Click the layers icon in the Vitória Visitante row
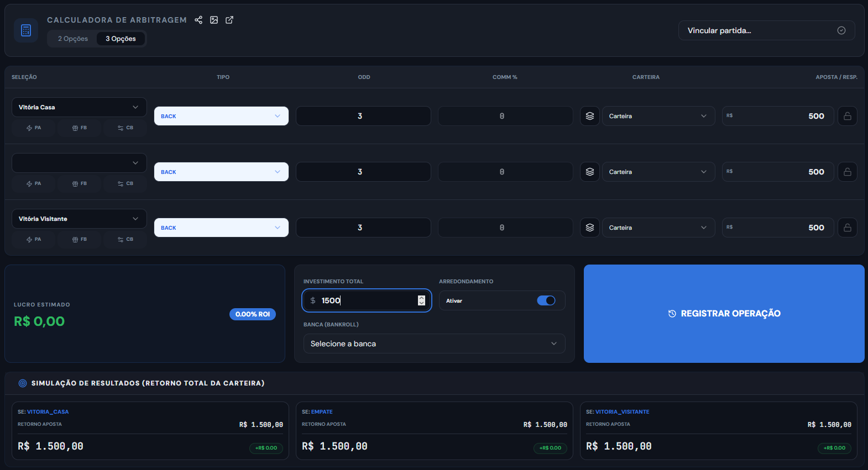 (590, 228)
